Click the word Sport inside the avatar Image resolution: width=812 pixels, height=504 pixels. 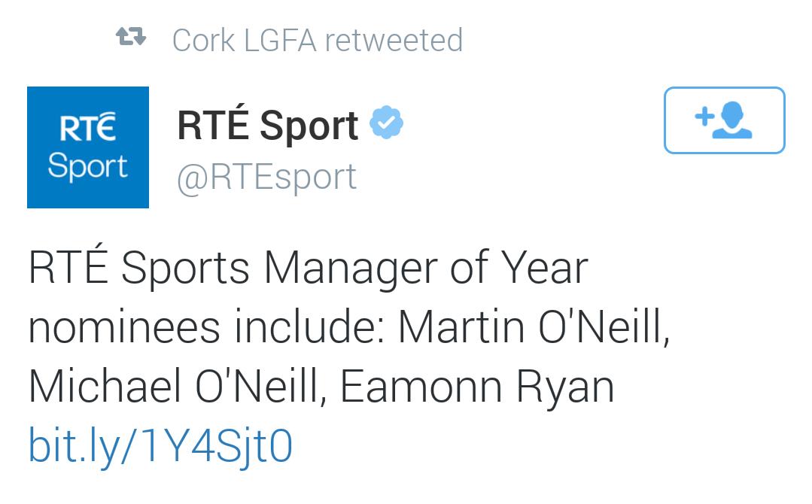87,166
